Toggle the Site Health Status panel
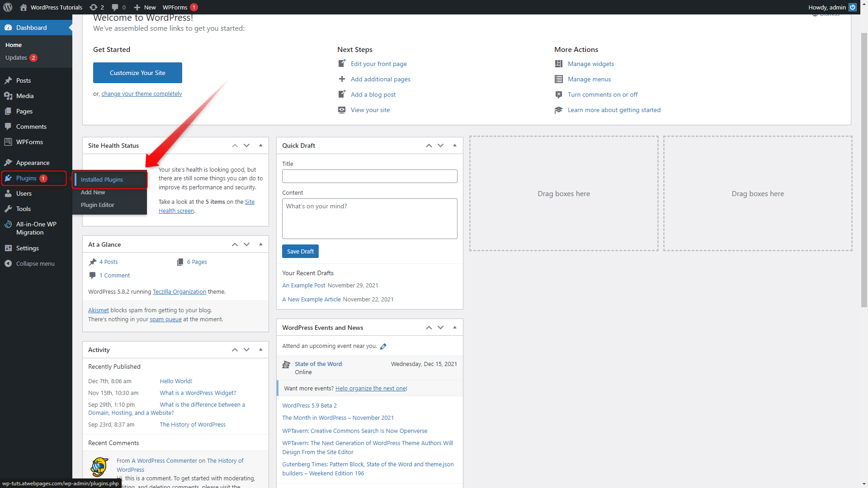 click(261, 145)
